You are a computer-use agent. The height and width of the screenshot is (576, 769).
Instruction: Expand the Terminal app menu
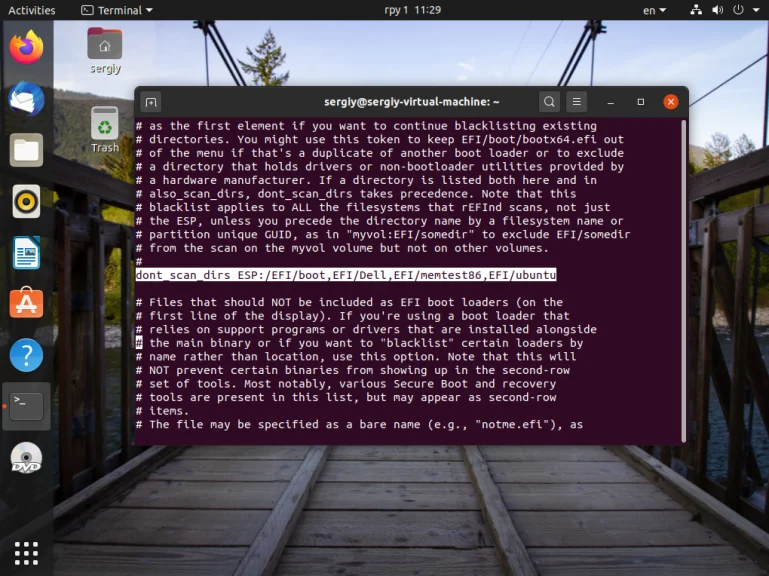point(117,10)
